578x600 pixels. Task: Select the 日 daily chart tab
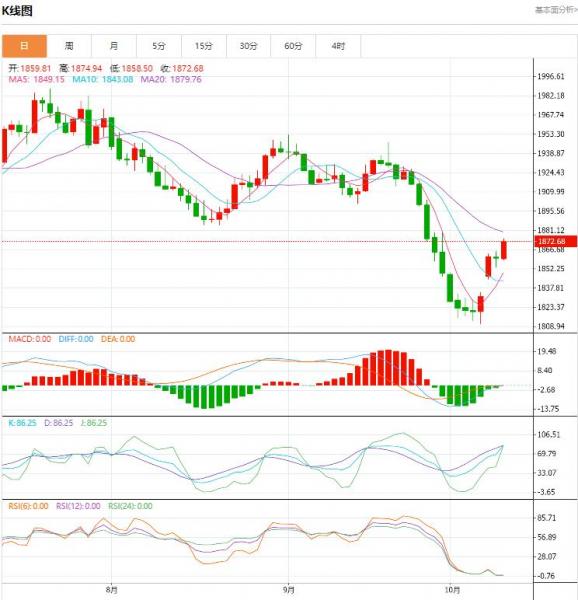pyautogui.click(x=24, y=46)
